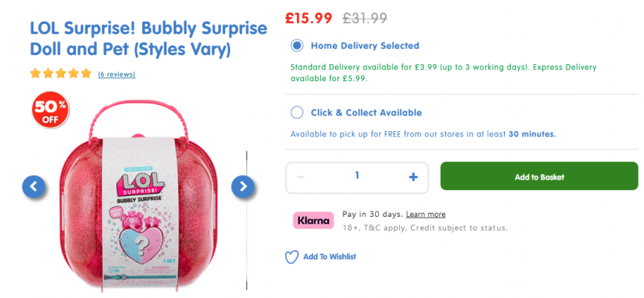Click the five-star rating

[x=61, y=74]
